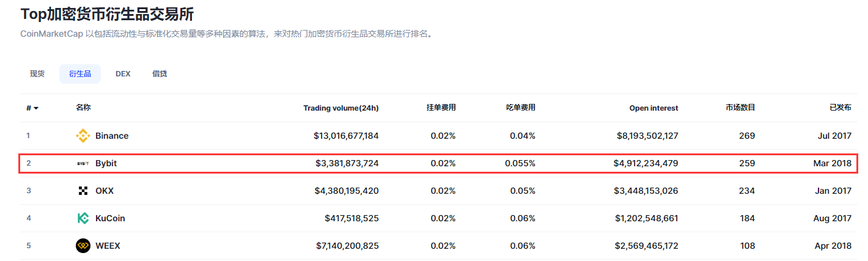Screen dimensions: 868x261
Task: Click WEEX open interest $2,569,465,172
Action: (647, 246)
